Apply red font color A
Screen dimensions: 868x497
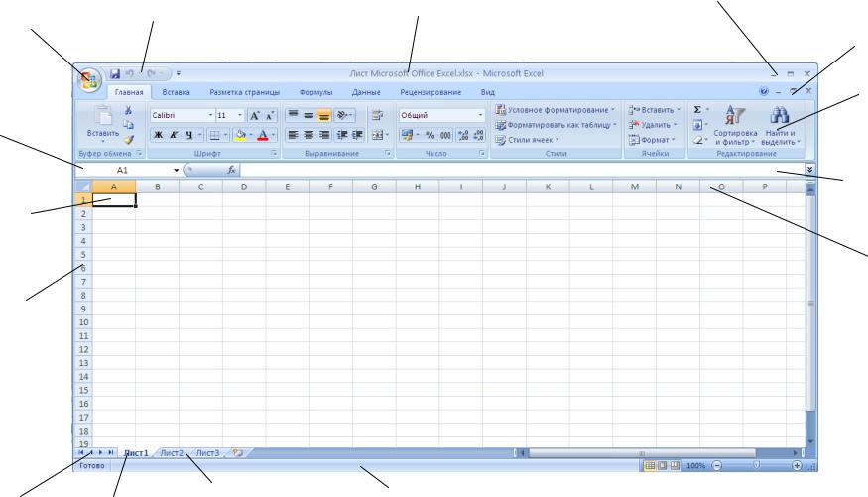tap(263, 135)
